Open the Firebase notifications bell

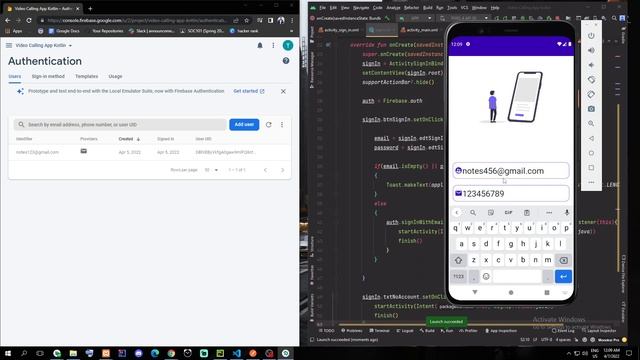(x=260, y=45)
